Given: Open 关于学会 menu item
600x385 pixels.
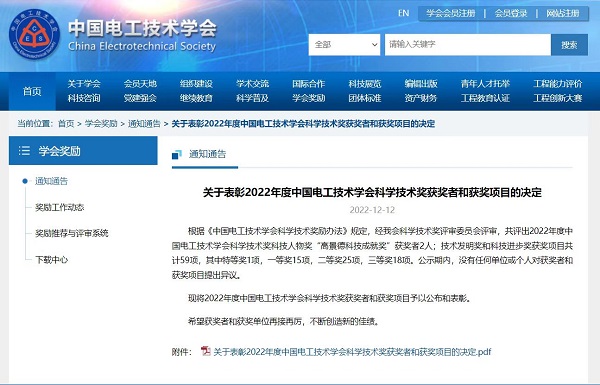Looking at the screenshot, I should coord(84,84).
